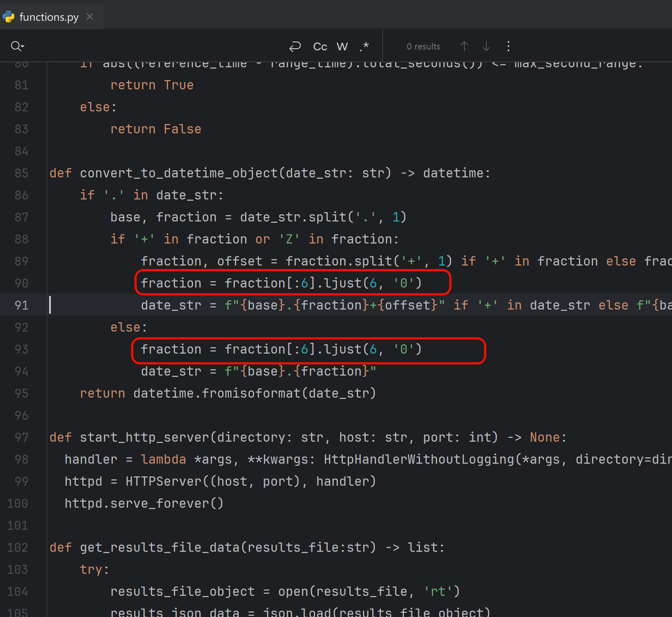Click the line 91 number in the gutter
The height and width of the screenshot is (617, 672).
(x=21, y=305)
